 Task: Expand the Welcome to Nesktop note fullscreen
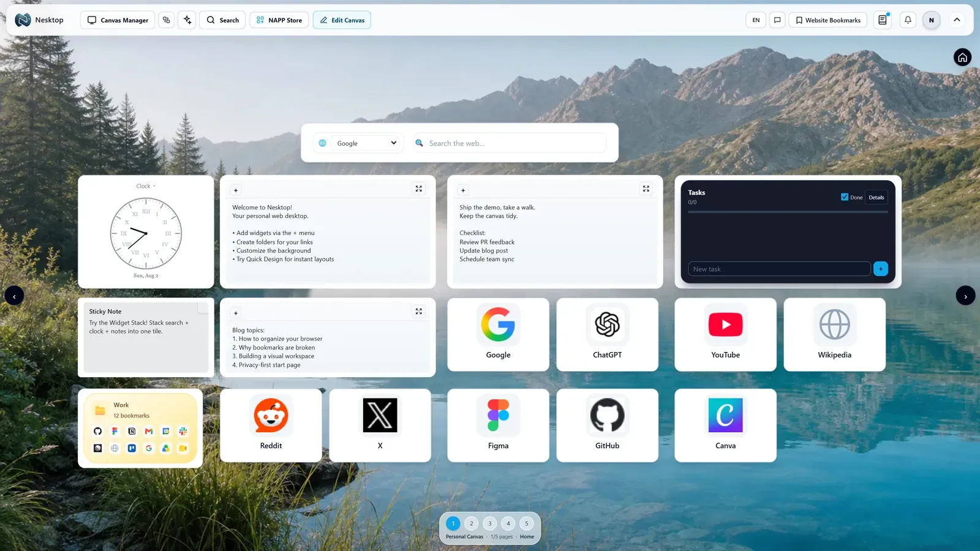tap(419, 189)
